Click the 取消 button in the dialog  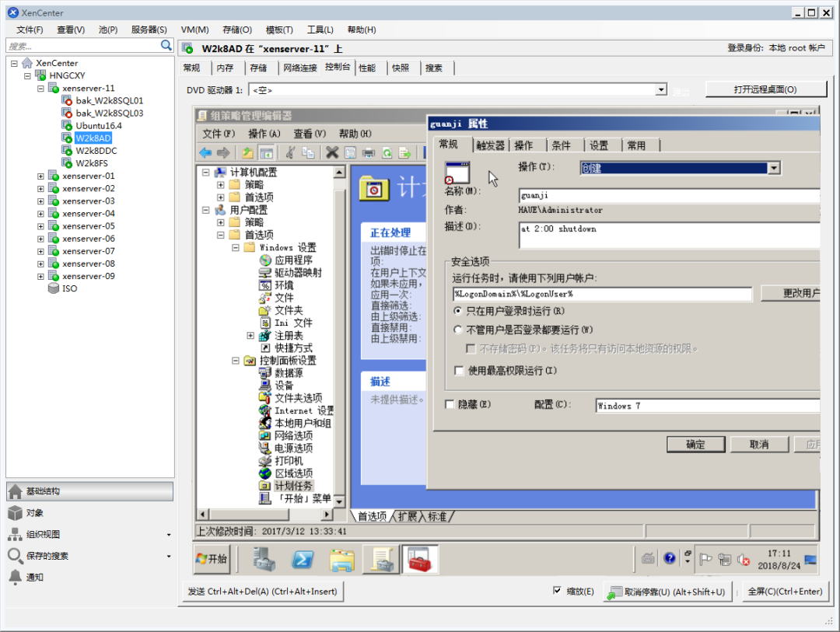[759, 445]
